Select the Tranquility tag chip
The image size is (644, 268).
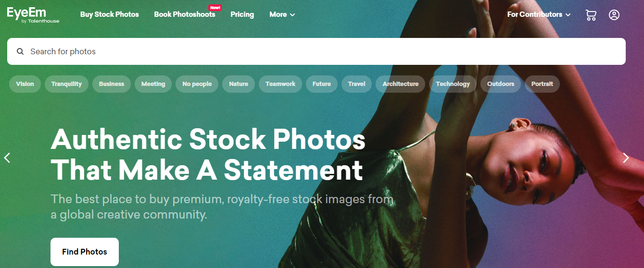point(66,84)
